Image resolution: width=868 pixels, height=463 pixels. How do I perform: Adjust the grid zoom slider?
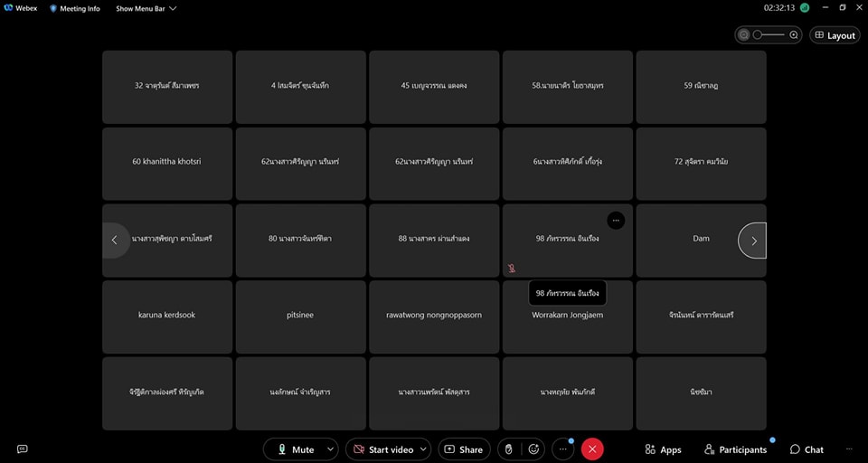coord(769,35)
